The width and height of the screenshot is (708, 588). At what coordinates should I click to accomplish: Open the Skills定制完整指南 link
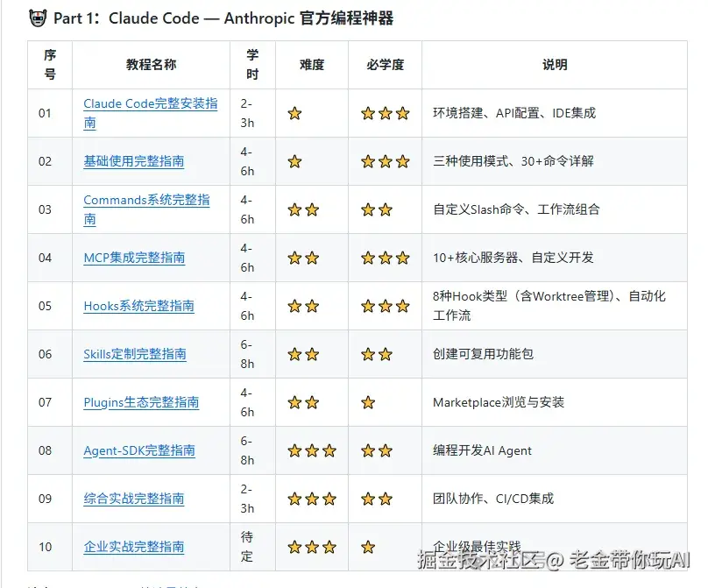[x=135, y=354]
